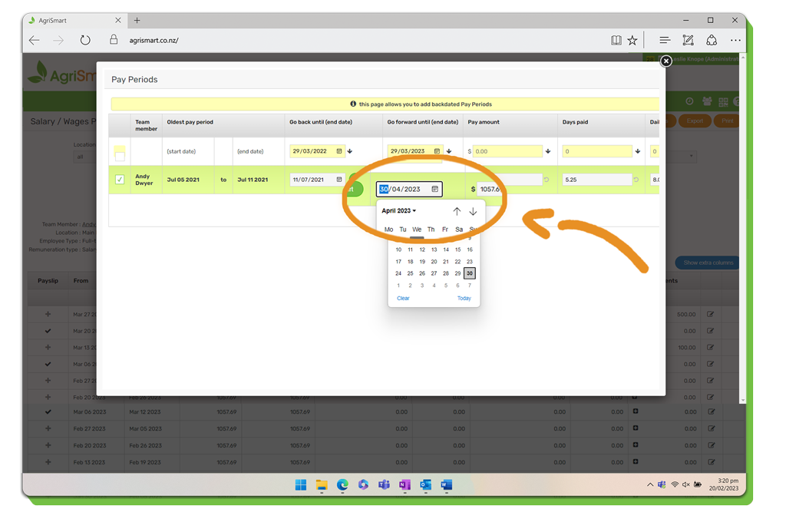This screenshot has width=786, height=532.
Task: Open calendar for header Go forward until date
Action: [437, 151]
